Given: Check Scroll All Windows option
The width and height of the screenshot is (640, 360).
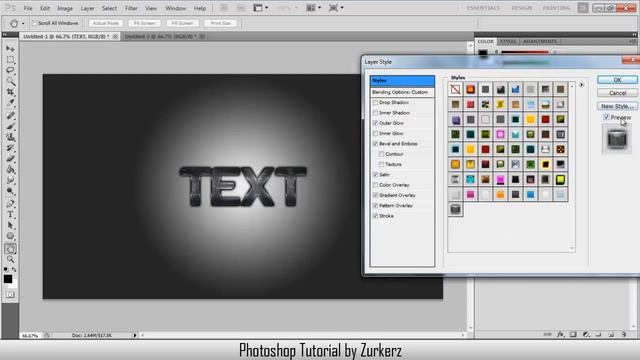Looking at the screenshot, I should (35, 23).
